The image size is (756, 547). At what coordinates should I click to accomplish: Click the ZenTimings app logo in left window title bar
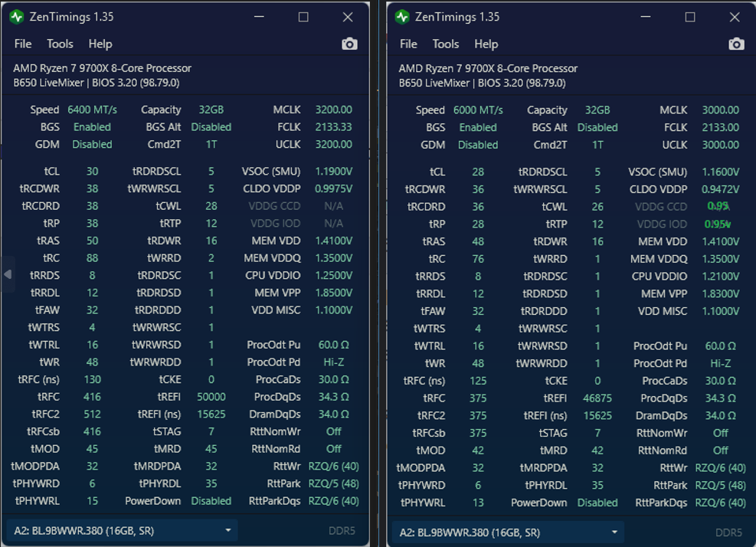(x=16, y=17)
